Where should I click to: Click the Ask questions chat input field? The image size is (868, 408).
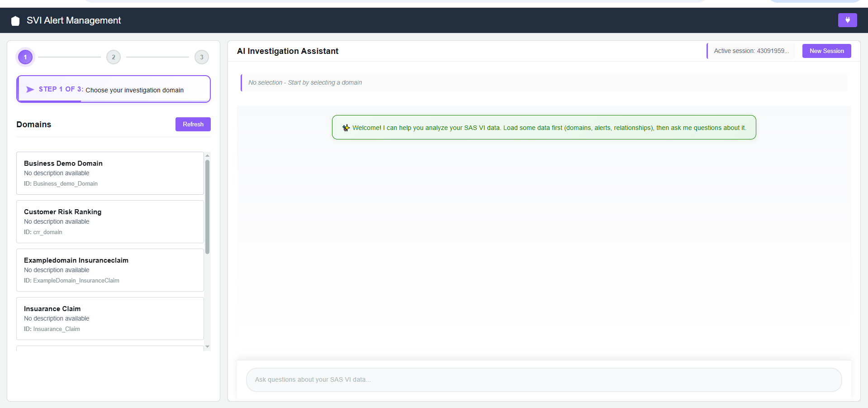[x=543, y=379]
